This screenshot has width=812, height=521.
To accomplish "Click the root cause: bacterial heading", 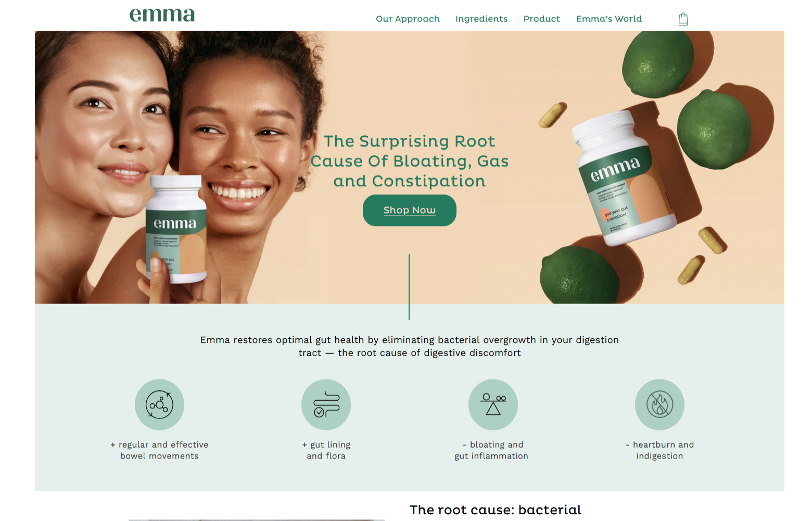I will point(496,510).
